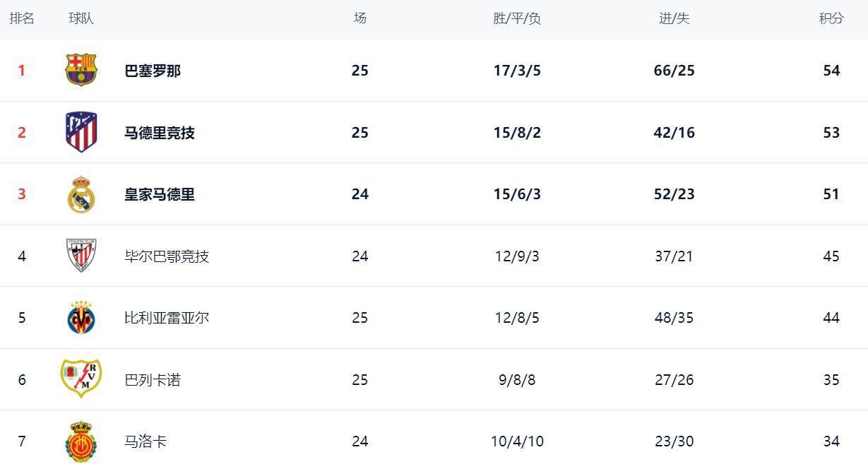Click the 球队 column header

(x=81, y=18)
